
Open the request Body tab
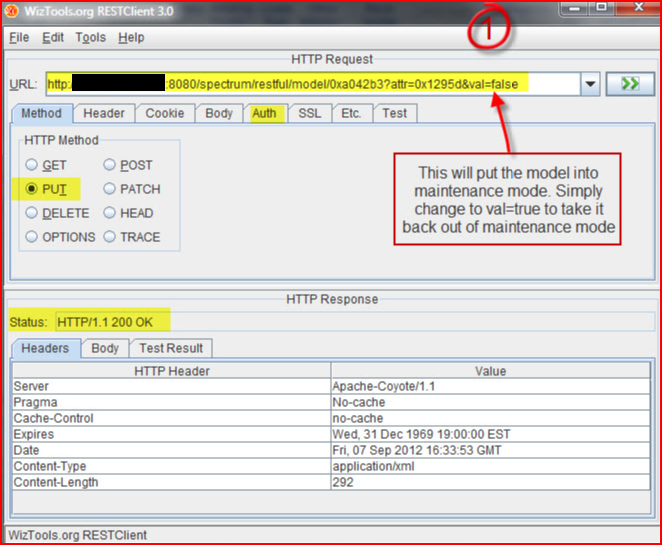tap(219, 113)
